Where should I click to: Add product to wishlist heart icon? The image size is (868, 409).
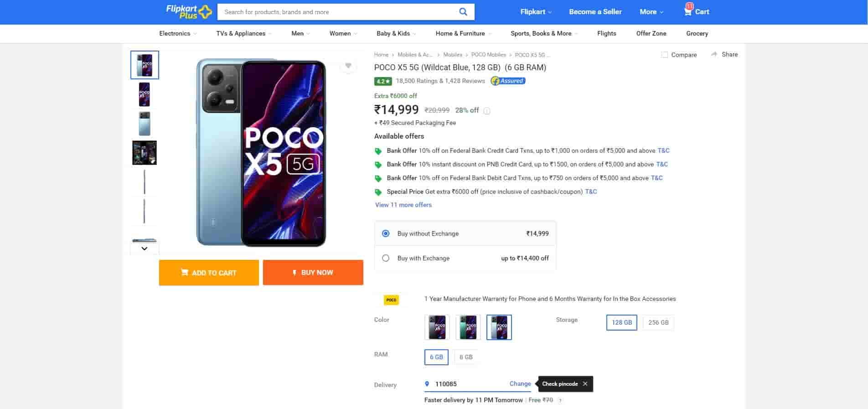(348, 66)
